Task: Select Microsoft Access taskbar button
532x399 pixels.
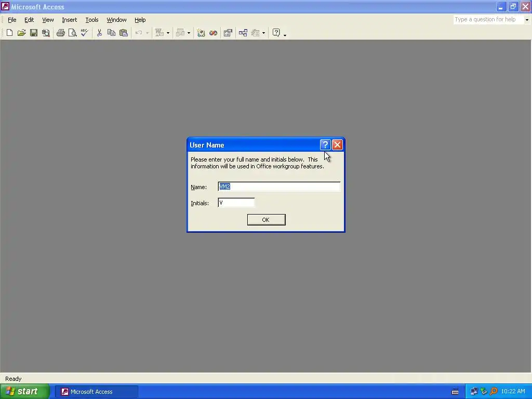Action: (97, 392)
